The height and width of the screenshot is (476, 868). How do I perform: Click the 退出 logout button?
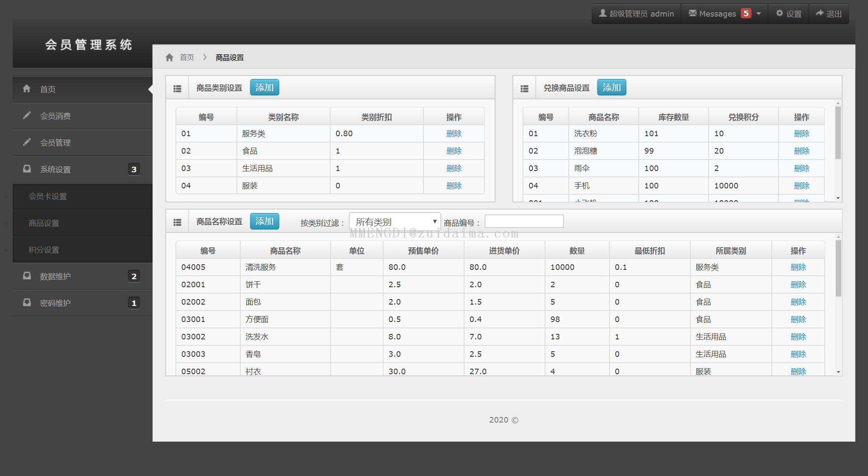pyautogui.click(x=829, y=14)
